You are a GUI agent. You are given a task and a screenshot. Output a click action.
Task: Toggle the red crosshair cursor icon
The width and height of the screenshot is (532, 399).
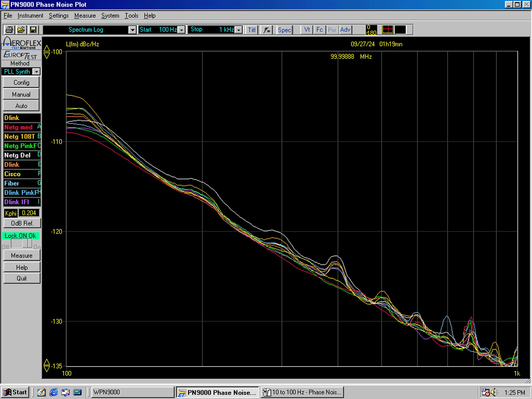point(387,29)
